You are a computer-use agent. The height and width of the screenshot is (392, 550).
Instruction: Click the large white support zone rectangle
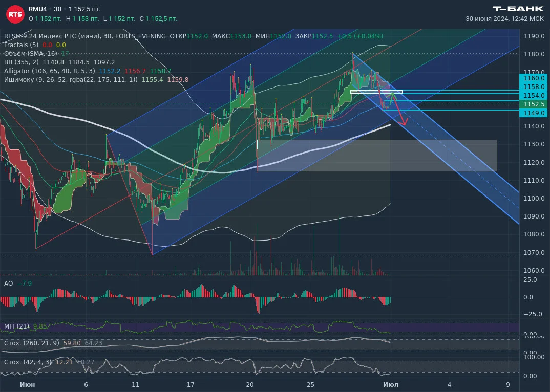(x=377, y=156)
